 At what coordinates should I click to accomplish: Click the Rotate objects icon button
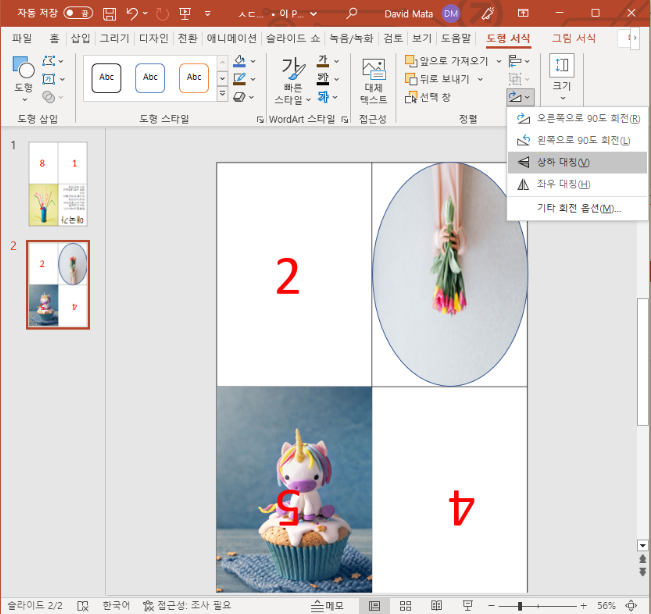click(519, 97)
